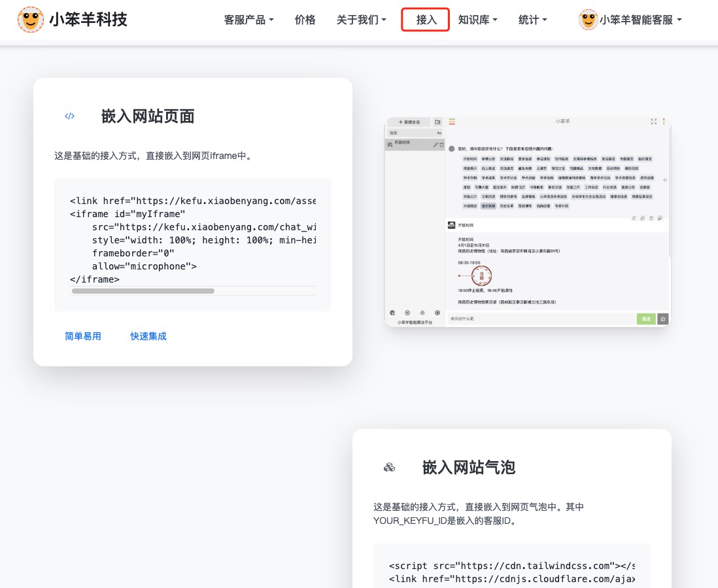This screenshot has width=718, height=588.
Task: Click the settings gear in chat preview sidebar
Action: [x=437, y=313]
